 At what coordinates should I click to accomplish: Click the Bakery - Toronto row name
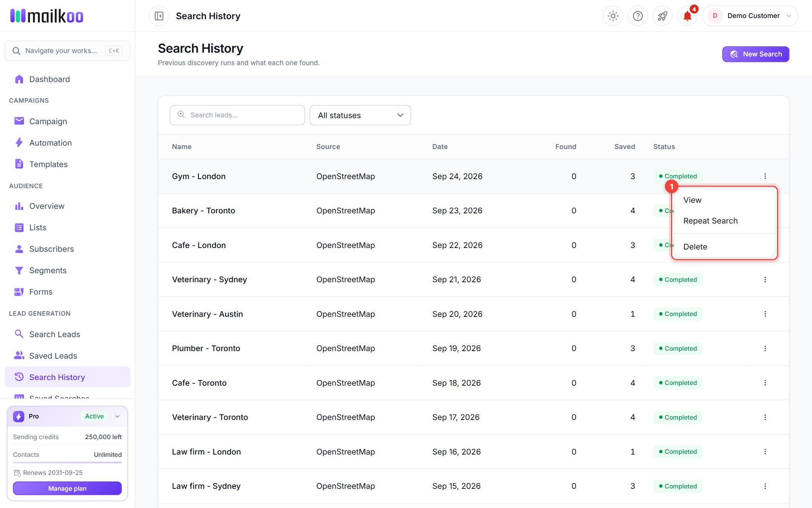(x=203, y=211)
